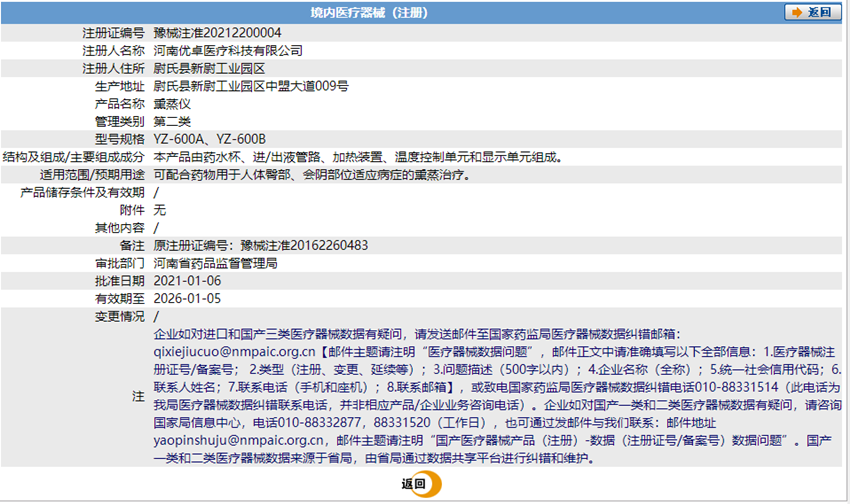Viewport: 850px width, 504px height.
Task: Click the 审批部门 label
Action: click(x=120, y=263)
